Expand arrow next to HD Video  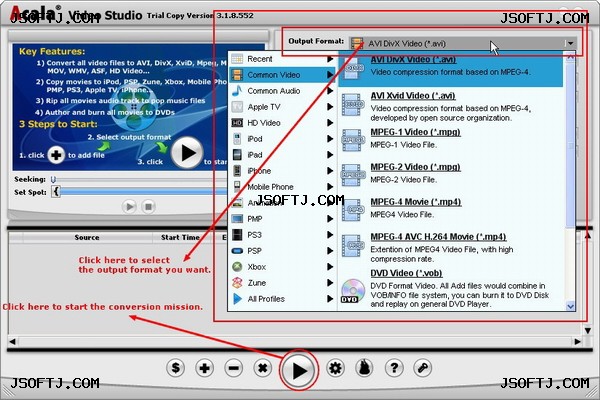[330, 123]
